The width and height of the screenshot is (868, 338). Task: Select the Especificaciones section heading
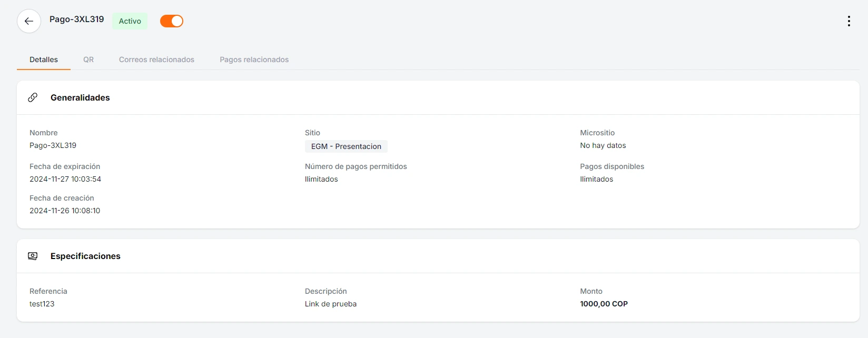pos(85,256)
